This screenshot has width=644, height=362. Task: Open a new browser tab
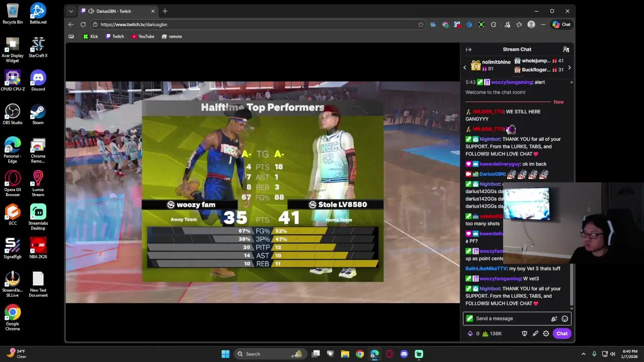pyautogui.click(x=165, y=11)
